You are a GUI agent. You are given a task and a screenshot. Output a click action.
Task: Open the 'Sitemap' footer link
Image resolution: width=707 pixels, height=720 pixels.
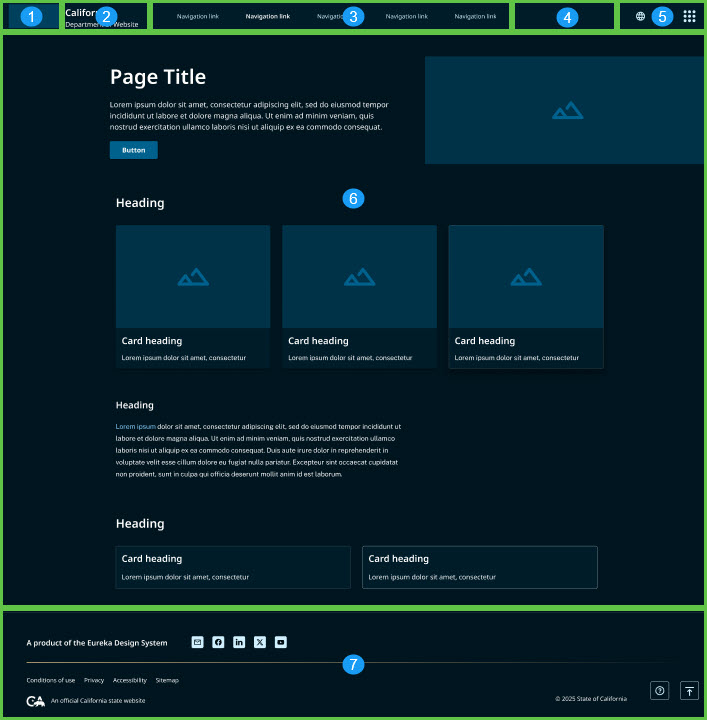(x=167, y=681)
